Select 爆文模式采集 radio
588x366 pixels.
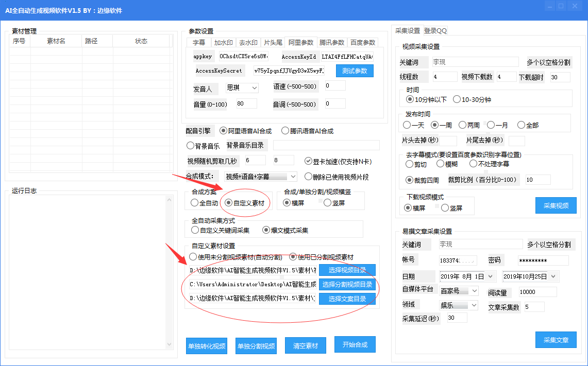(285, 230)
